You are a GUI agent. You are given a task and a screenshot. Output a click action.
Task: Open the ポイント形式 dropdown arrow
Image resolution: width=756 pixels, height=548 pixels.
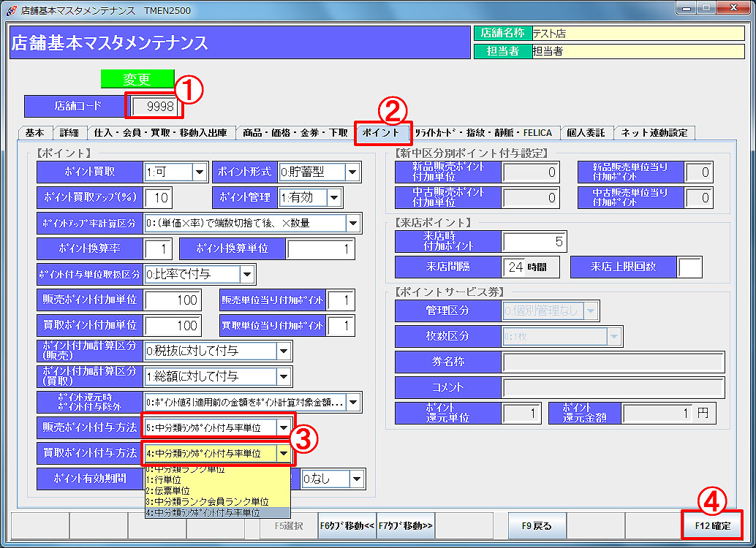point(352,172)
